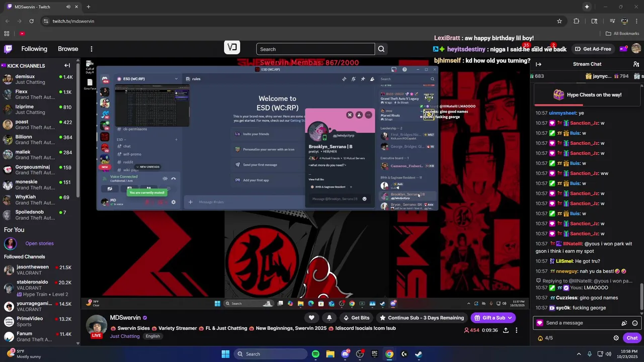Click the search magnifier button
The image size is (644, 362).
click(x=381, y=49)
